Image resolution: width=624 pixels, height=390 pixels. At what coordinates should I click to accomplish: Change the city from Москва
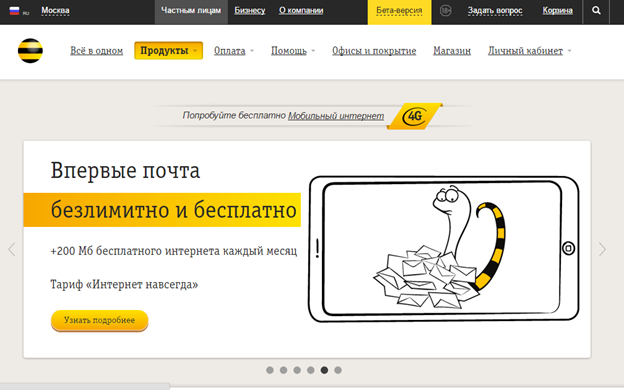tap(55, 10)
